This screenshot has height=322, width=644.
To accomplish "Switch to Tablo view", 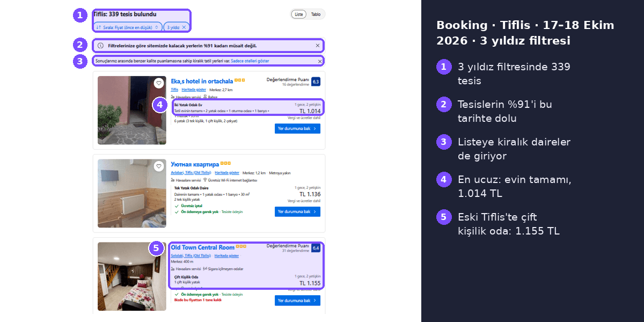I will pyautogui.click(x=316, y=14).
